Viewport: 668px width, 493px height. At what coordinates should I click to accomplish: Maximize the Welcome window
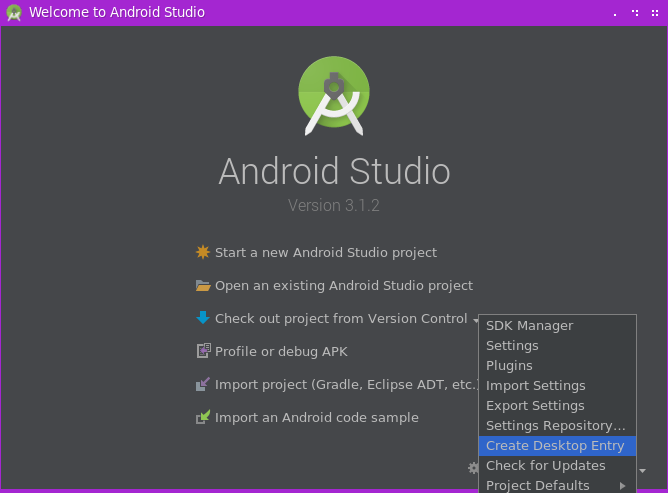635,13
